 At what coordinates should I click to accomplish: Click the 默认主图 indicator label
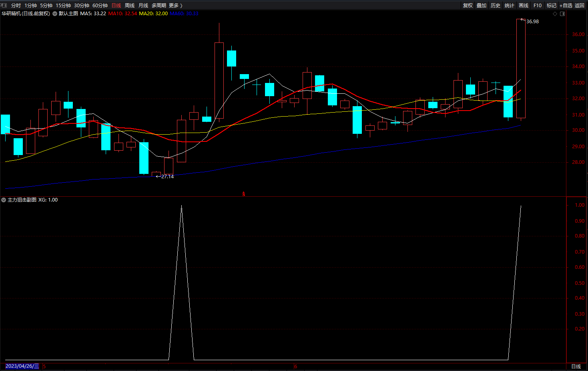pyautogui.click(x=68, y=14)
